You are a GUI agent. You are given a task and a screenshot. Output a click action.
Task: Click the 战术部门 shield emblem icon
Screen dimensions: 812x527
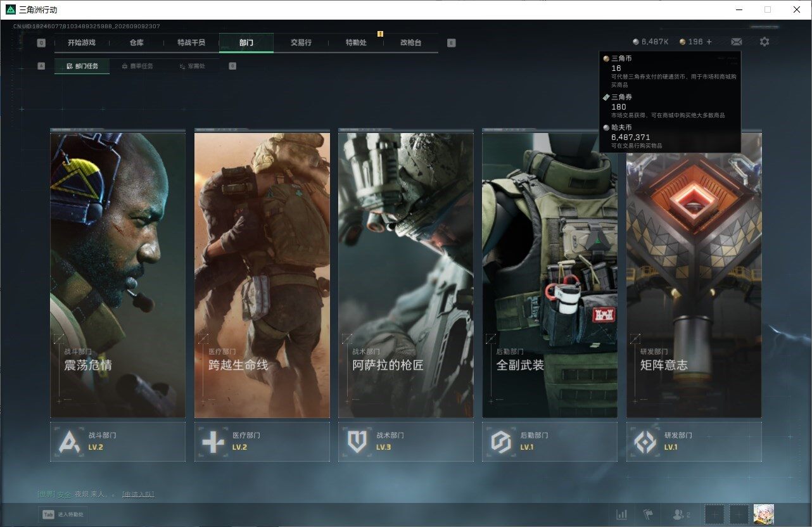[x=357, y=441]
